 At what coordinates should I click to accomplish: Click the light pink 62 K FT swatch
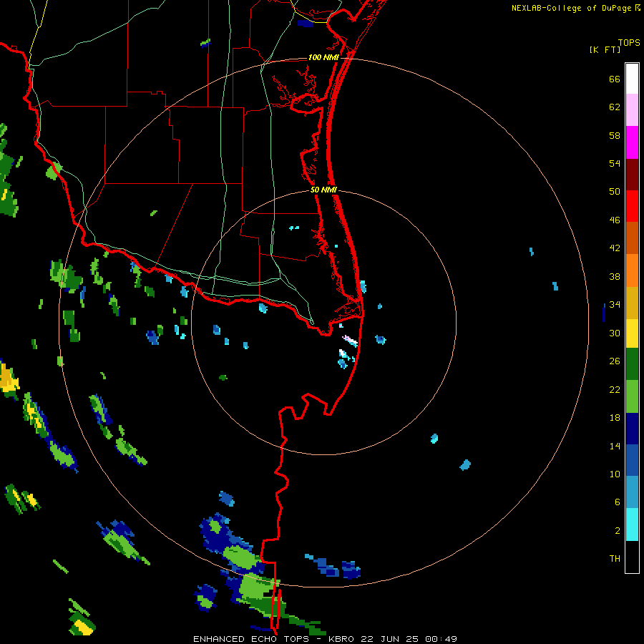point(632,110)
